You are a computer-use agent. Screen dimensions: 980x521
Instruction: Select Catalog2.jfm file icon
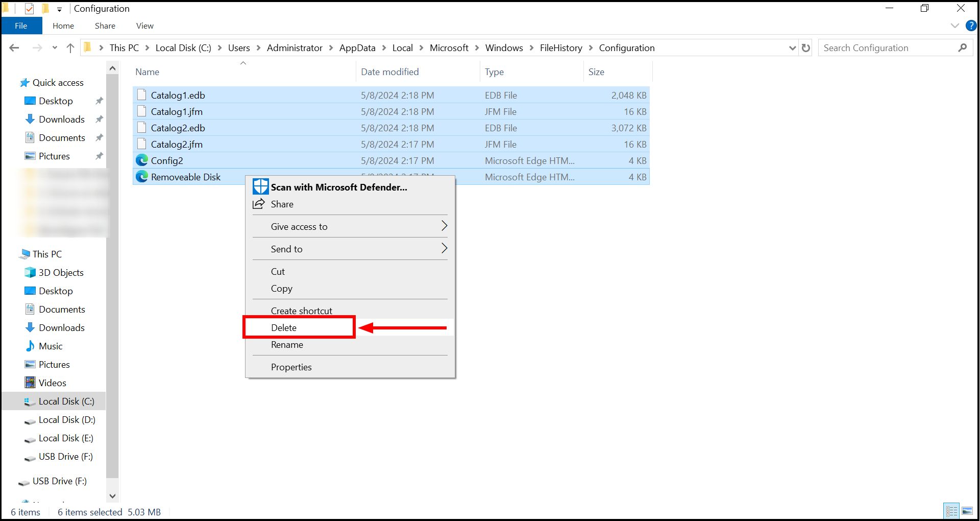142,144
